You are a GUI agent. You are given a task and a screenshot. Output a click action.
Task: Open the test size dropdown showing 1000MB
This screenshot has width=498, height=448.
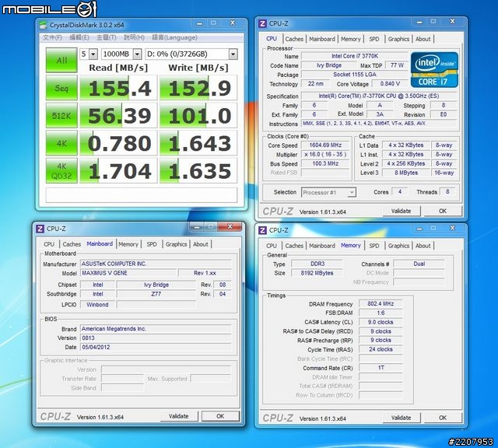pyautogui.click(x=121, y=54)
